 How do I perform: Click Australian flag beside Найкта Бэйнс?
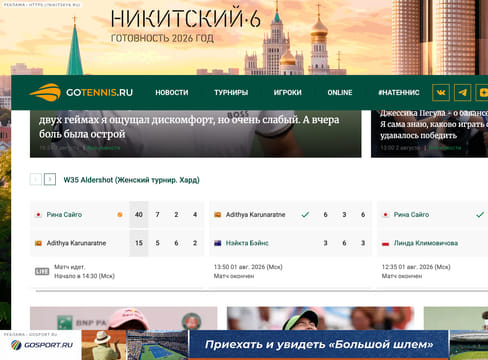(218, 243)
